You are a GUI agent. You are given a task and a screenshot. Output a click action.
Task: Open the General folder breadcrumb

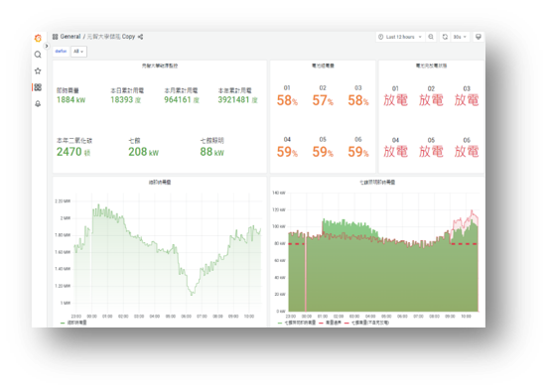[x=70, y=37]
